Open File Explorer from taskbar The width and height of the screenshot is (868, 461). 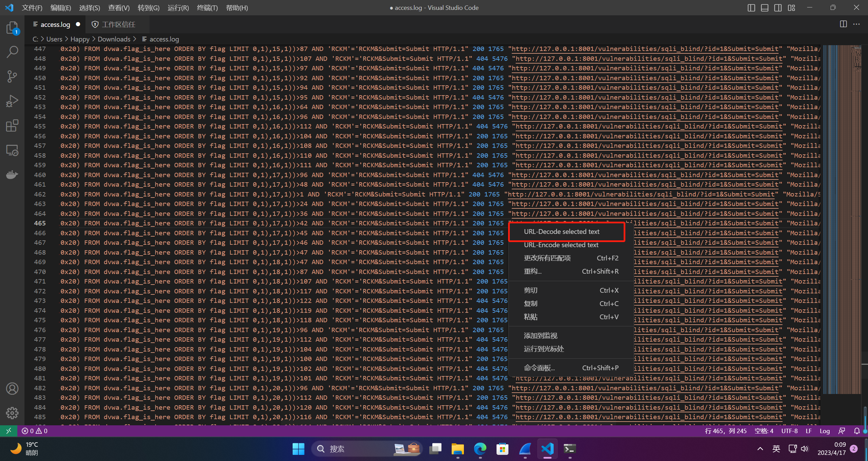tap(457, 449)
